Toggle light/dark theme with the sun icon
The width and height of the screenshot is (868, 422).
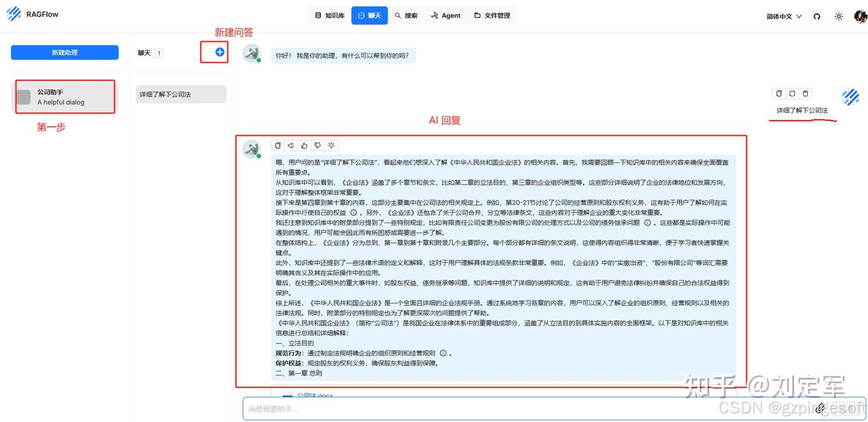click(838, 16)
